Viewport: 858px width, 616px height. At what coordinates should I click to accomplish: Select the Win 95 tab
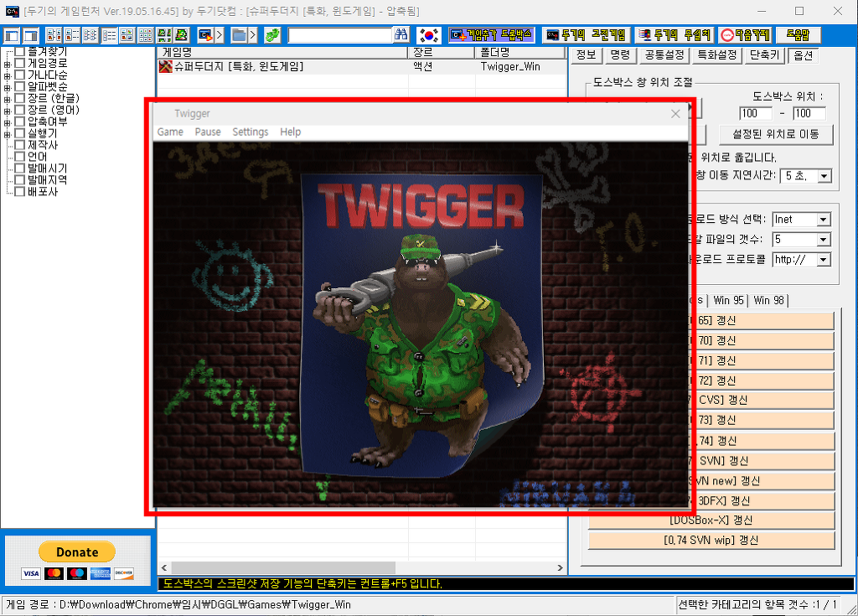point(728,300)
